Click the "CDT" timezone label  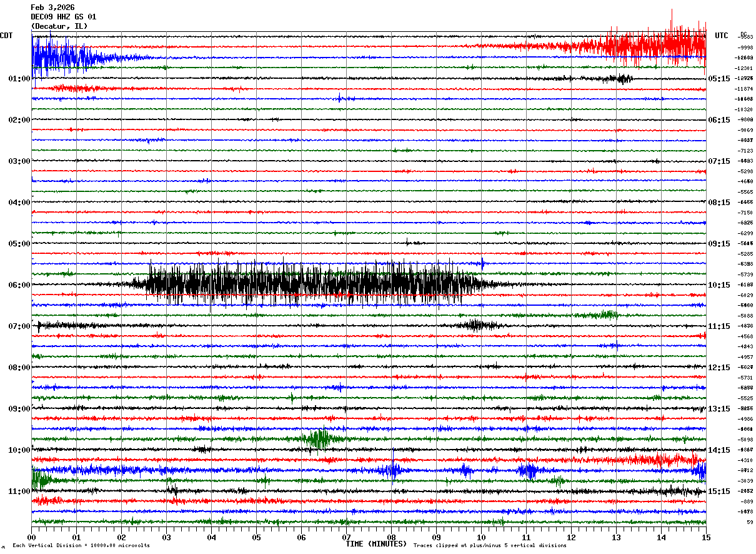[x=6, y=36]
